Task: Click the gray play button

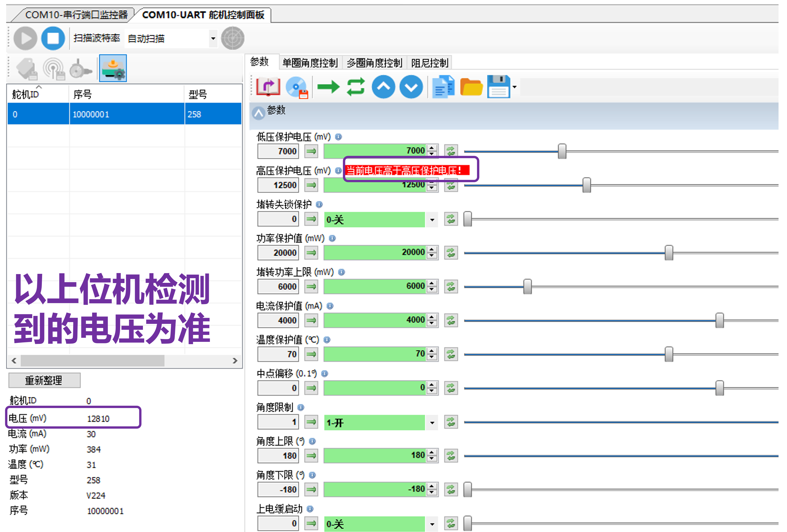Action: (25, 38)
